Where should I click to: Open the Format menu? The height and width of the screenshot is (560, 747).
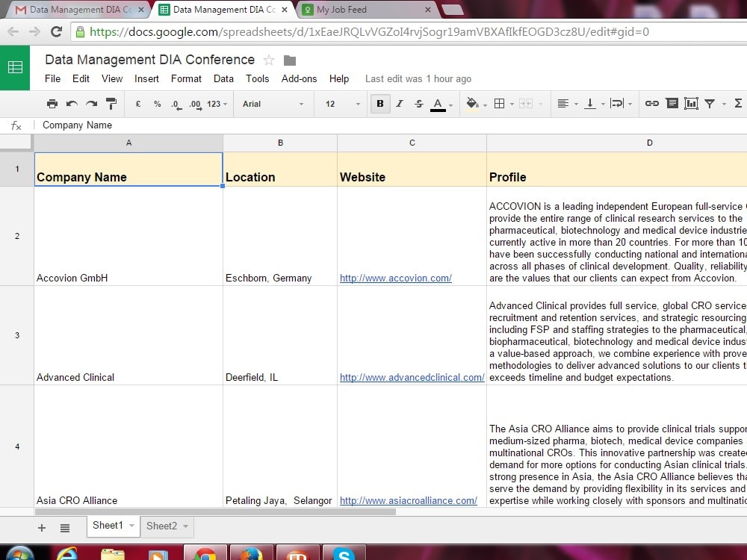coord(186,78)
